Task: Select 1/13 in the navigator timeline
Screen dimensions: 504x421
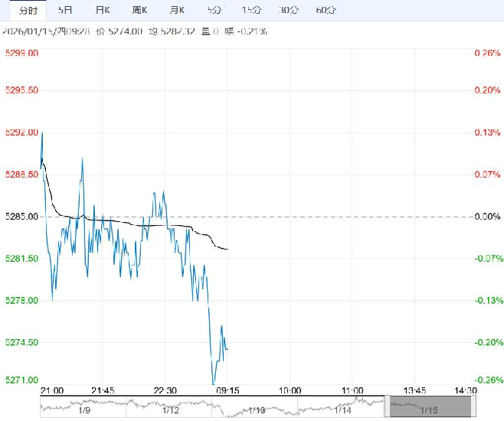Action: (257, 411)
